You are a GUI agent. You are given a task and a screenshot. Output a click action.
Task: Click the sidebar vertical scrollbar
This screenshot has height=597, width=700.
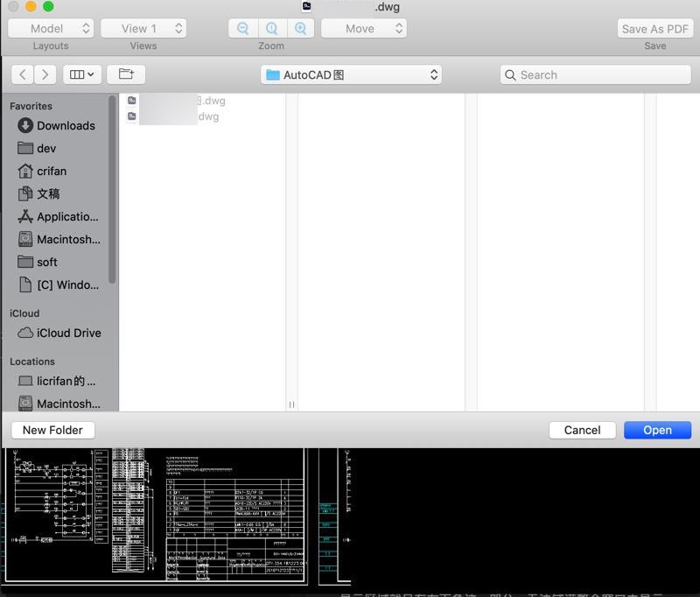(x=112, y=189)
